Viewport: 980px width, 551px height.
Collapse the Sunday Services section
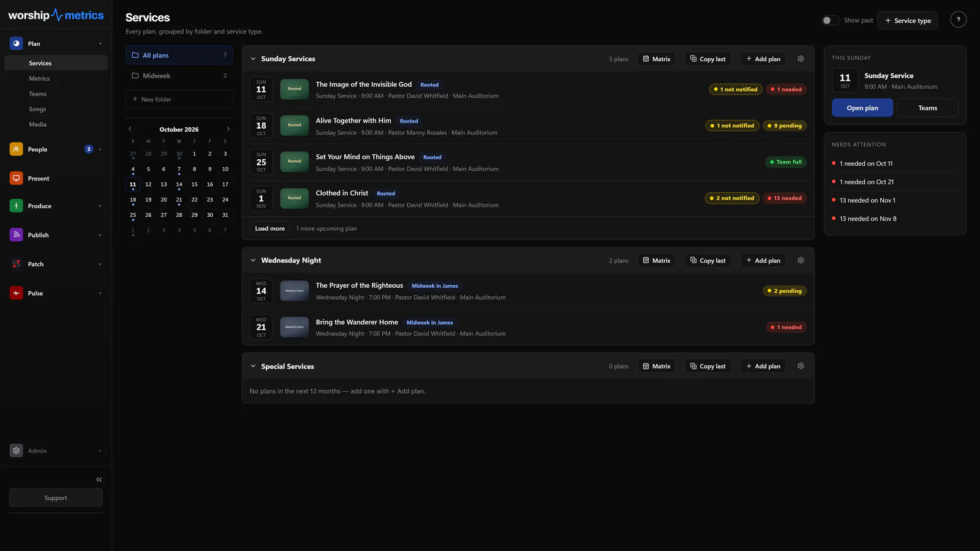point(253,59)
